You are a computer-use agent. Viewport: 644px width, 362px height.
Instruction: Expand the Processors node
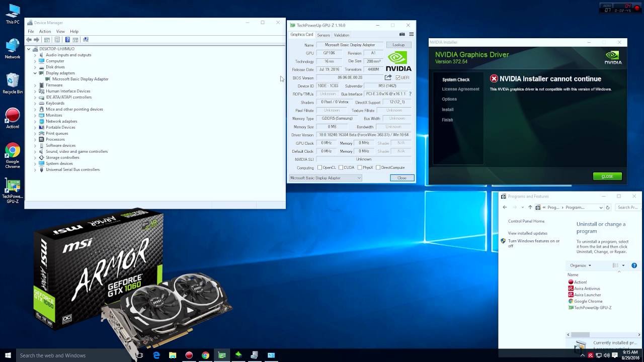[x=35, y=139]
